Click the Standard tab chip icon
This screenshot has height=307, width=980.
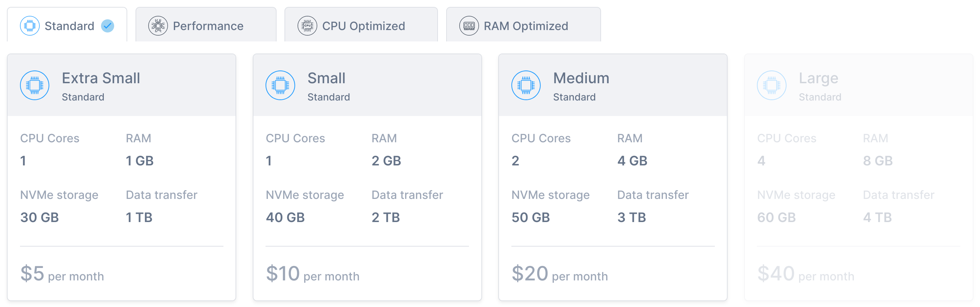(x=30, y=26)
